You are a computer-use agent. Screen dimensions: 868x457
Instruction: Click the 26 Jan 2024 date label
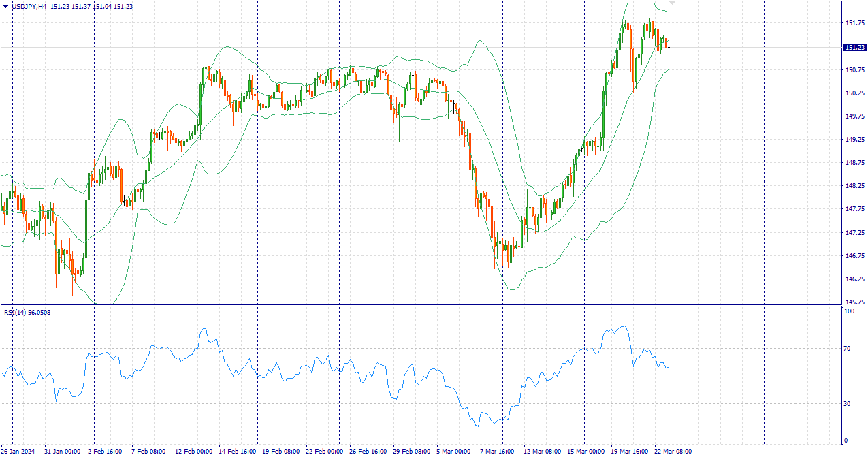click(x=18, y=451)
